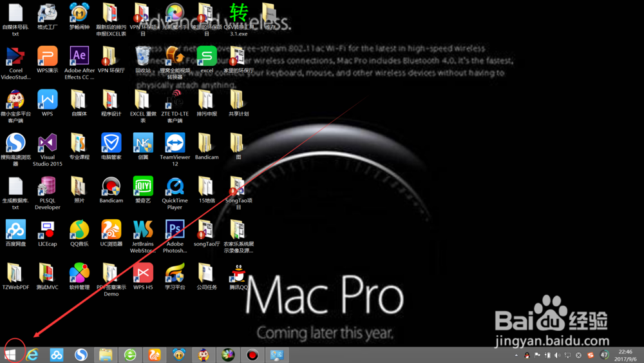Click the Sogou input method tray icon
Viewport: 644px width, 363px height.
click(591, 355)
